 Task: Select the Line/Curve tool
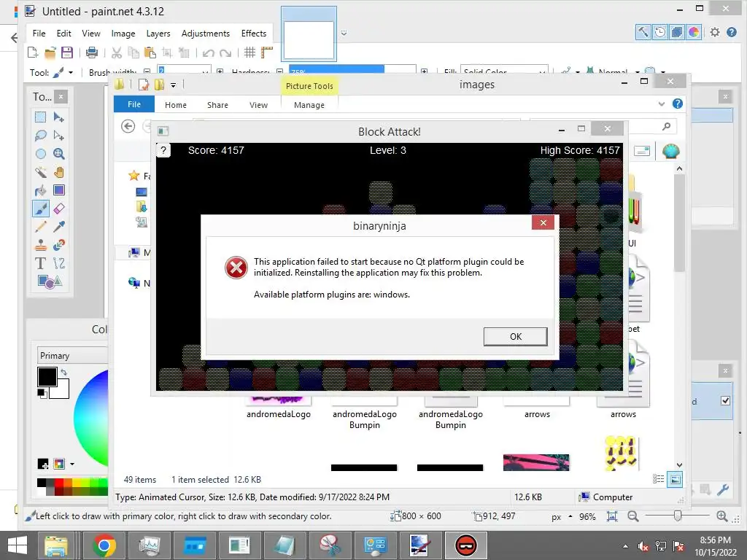click(58, 263)
